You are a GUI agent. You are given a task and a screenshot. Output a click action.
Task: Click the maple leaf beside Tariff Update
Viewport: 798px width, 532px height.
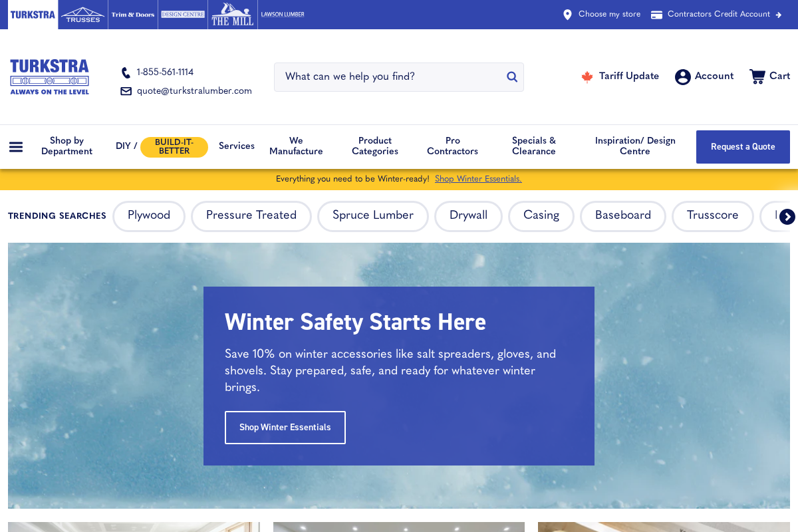click(x=588, y=76)
